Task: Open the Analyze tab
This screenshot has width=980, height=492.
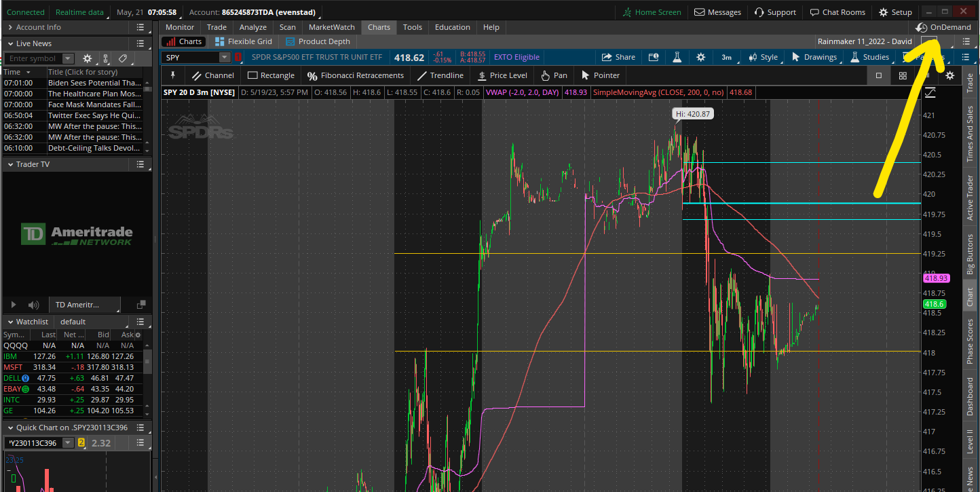Action: [253, 27]
